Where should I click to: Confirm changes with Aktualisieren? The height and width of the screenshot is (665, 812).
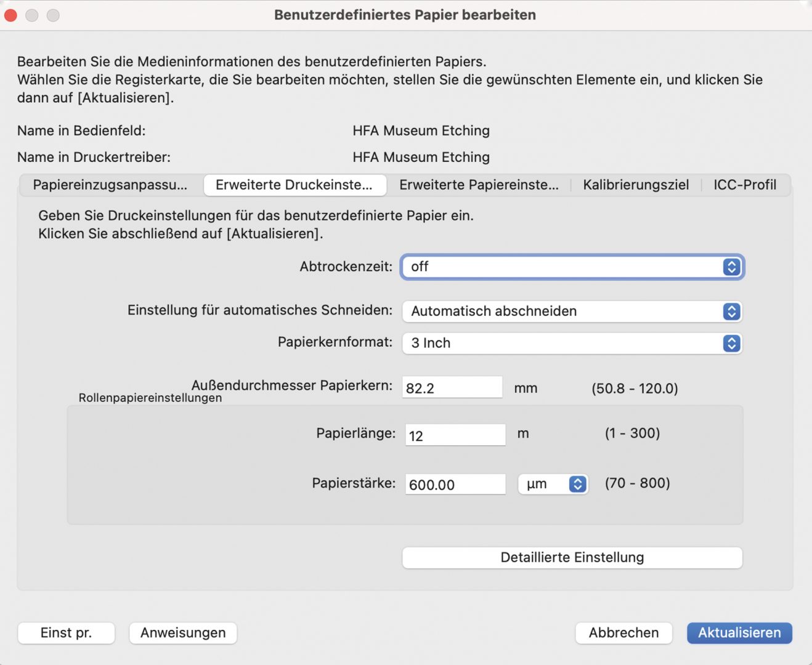(739, 633)
